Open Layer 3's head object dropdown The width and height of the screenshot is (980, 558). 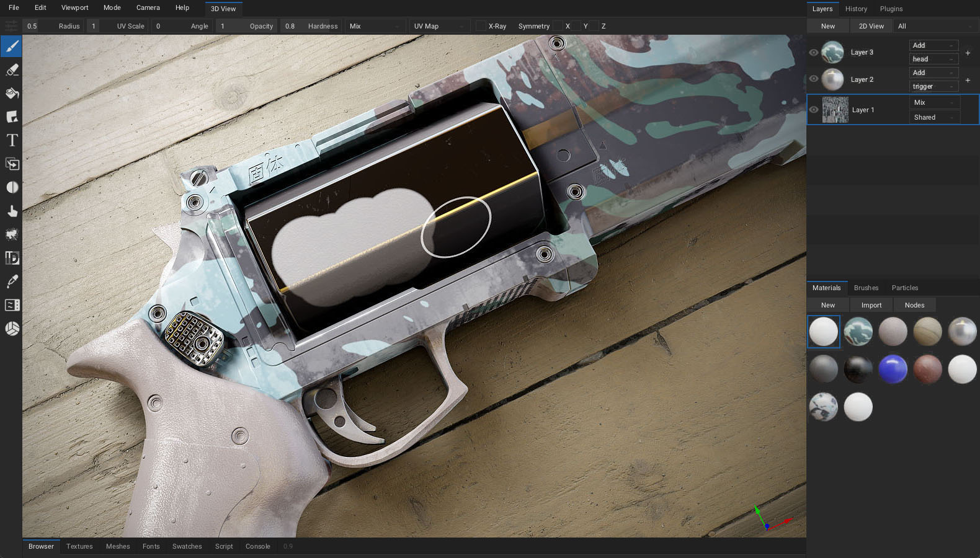tap(933, 59)
